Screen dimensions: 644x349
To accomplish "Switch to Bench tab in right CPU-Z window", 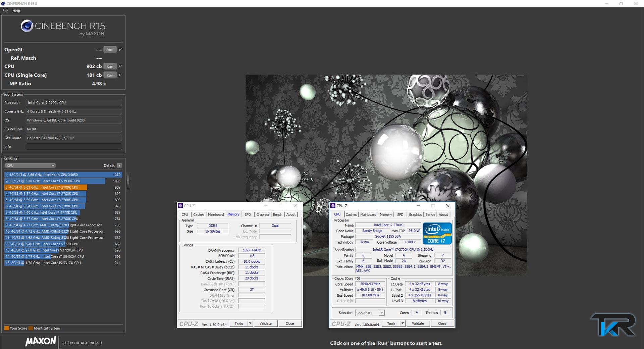I will point(430,214).
